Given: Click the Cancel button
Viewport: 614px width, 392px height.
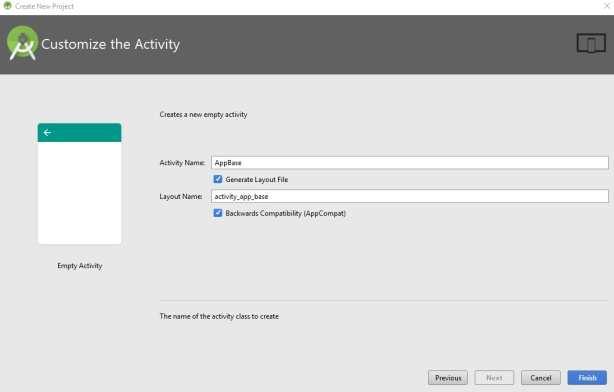Looking at the screenshot, I should tap(541, 378).
